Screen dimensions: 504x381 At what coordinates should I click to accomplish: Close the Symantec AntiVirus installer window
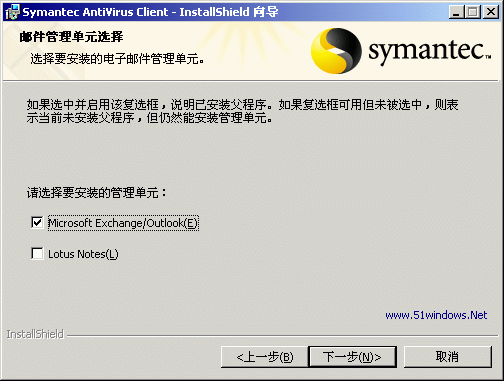[x=491, y=12]
